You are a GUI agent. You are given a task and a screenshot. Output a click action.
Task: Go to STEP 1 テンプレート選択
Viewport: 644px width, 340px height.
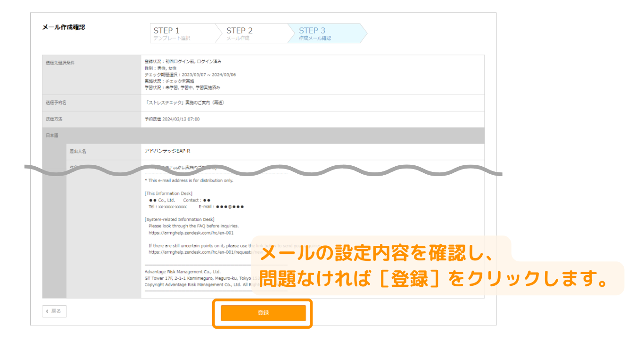tap(181, 33)
